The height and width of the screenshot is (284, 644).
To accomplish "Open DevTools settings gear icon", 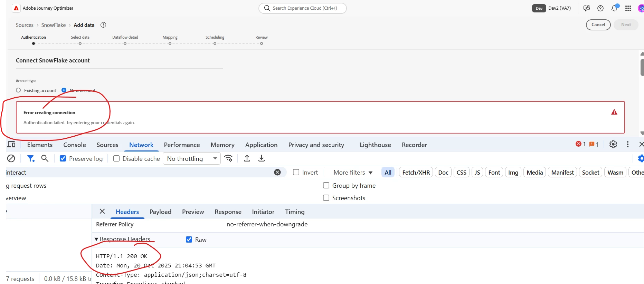I will [613, 144].
